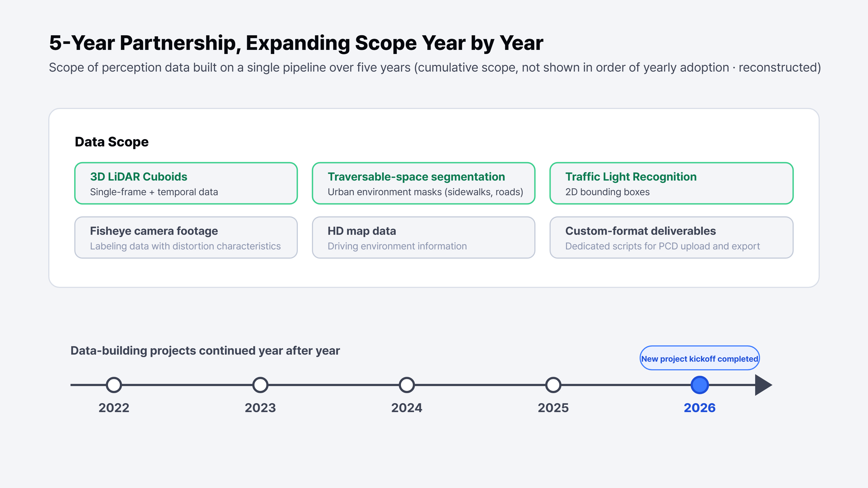
Task: Click the 5-Year Partnership slide title
Action: pyautogui.click(x=296, y=43)
